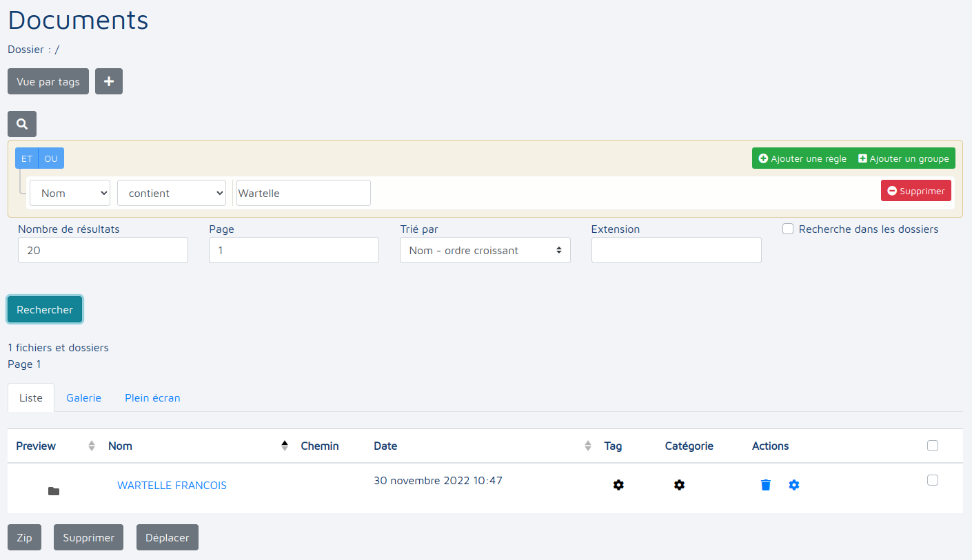Image resolution: width=972 pixels, height=560 pixels.
Task: Click the magnifying glass search toggle button
Action: tap(22, 124)
